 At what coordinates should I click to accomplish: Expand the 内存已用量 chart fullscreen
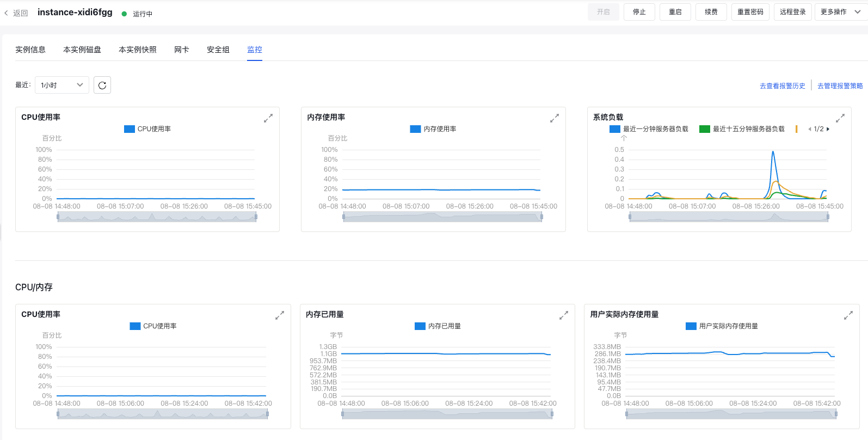coord(564,315)
